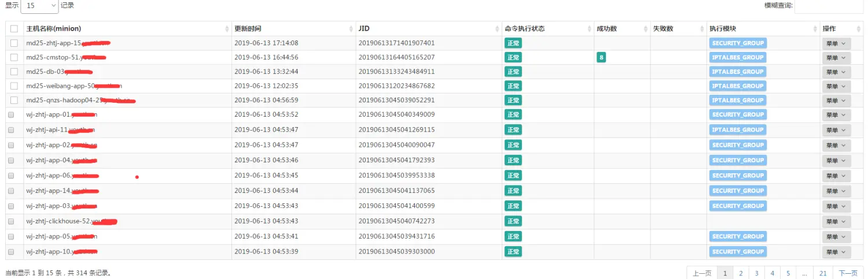Select the wj-zhtj-api-11 row checkbox

point(11,130)
